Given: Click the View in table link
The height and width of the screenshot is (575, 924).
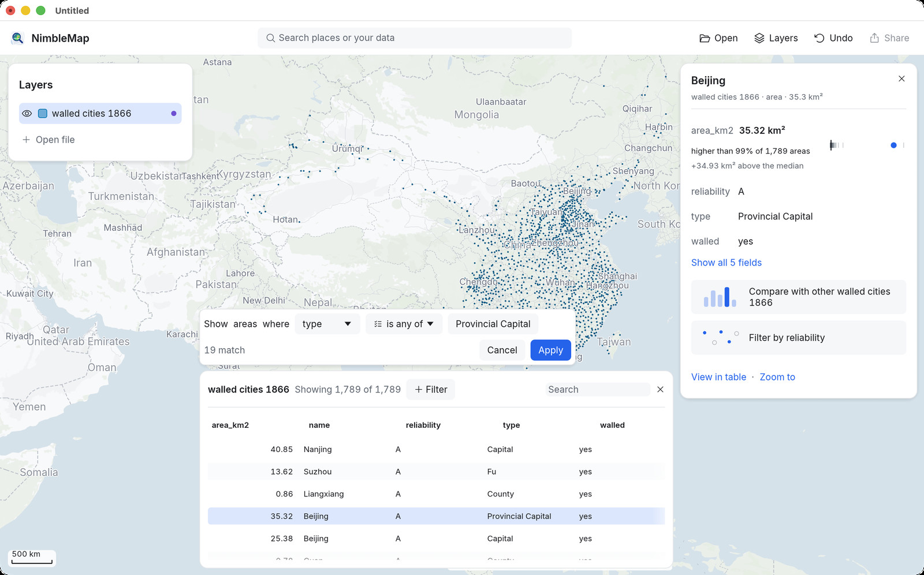Looking at the screenshot, I should (x=719, y=377).
